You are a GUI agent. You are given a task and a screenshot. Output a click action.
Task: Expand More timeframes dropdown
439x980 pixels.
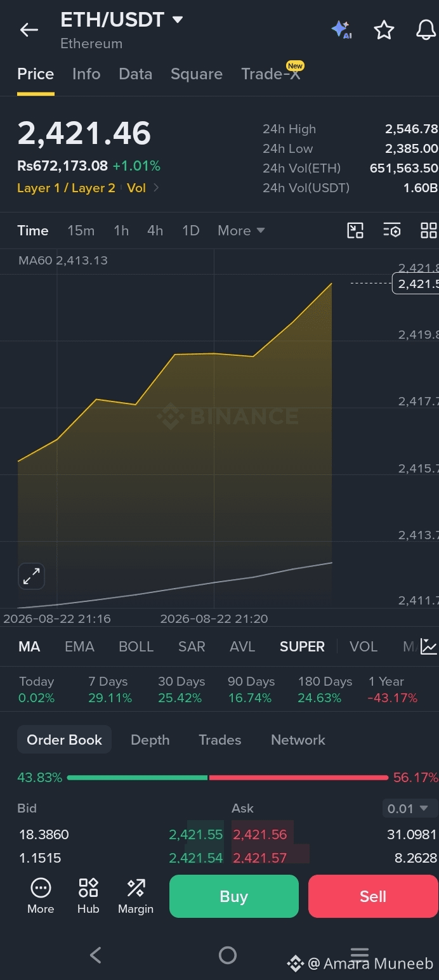click(x=241, y=230)
